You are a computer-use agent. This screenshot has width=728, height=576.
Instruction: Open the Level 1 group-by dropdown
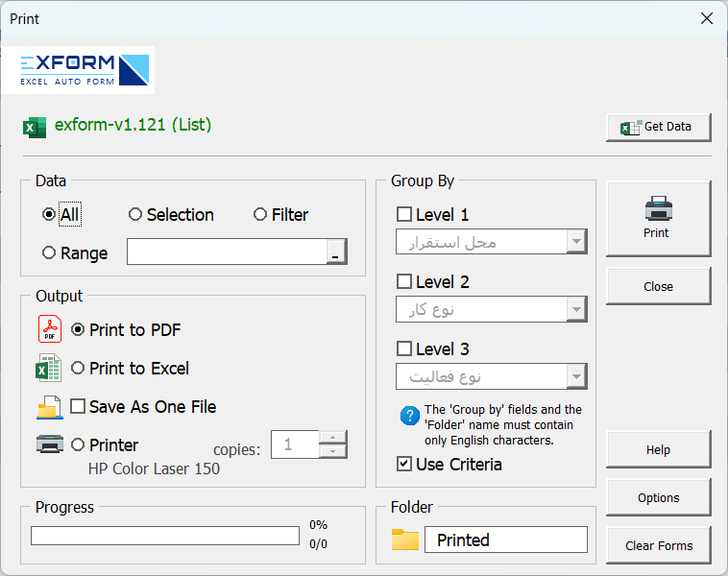[576, 241]
